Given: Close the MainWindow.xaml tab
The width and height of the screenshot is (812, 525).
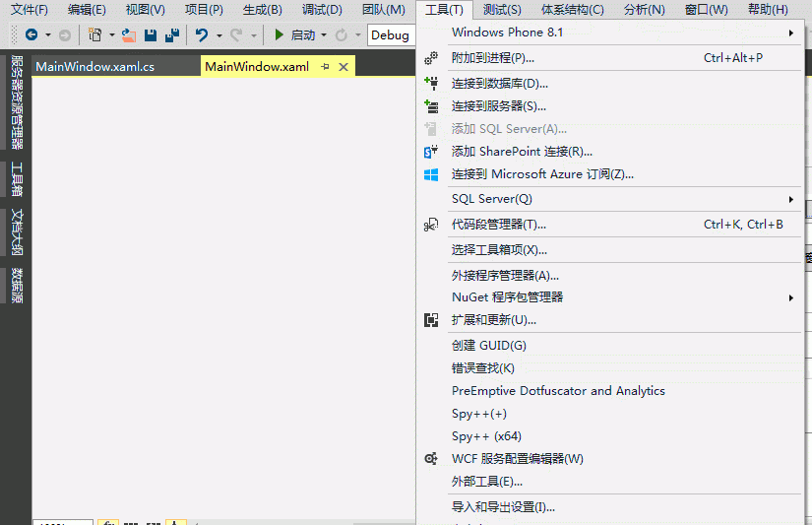Looking at the screenshot, I should click(x=343, y=67).
